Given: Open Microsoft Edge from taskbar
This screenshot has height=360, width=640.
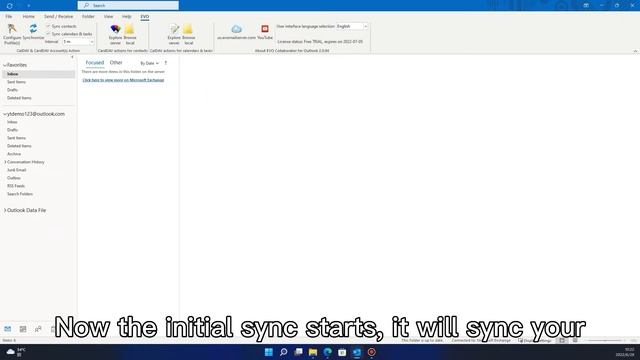Looking at the screenshot, I should tap(327, 352).
